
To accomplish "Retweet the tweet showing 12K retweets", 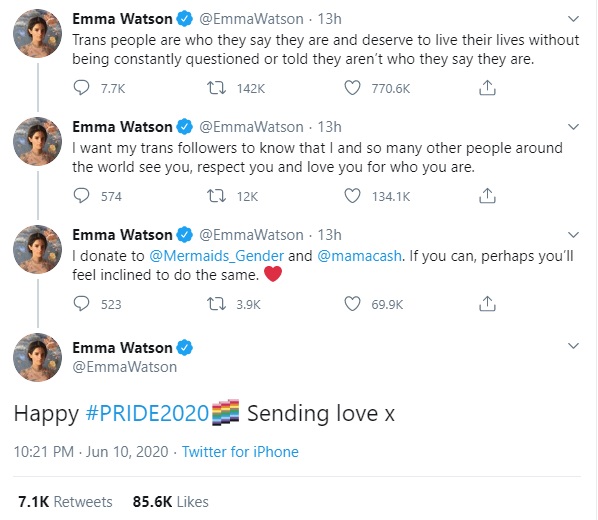I will (216, 196).
